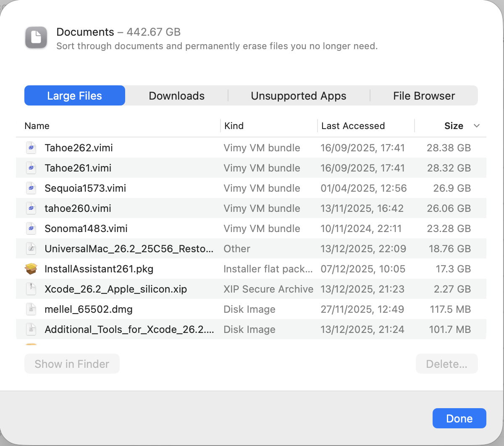Click the Delete... button

[x=446, y=364]
